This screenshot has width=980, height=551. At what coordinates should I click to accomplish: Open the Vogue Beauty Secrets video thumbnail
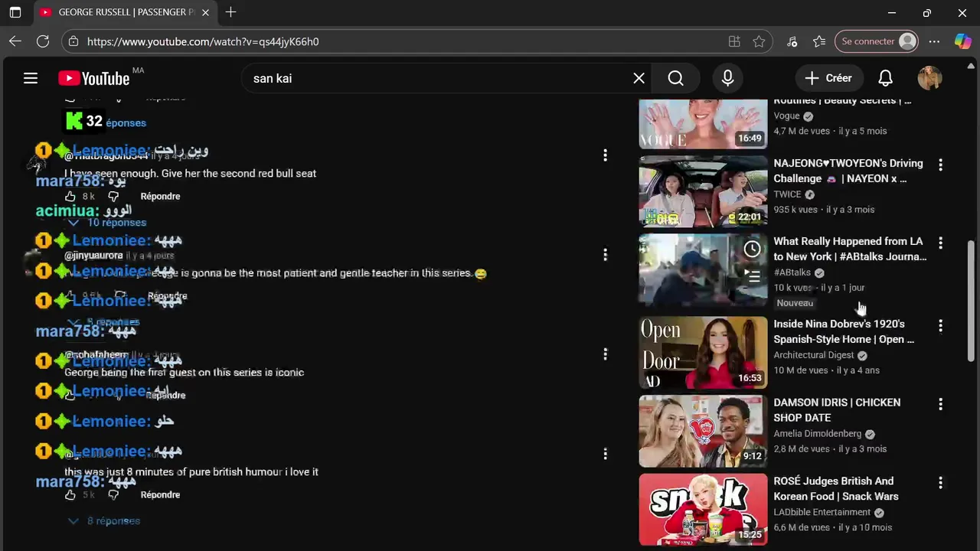pos(703,122)
